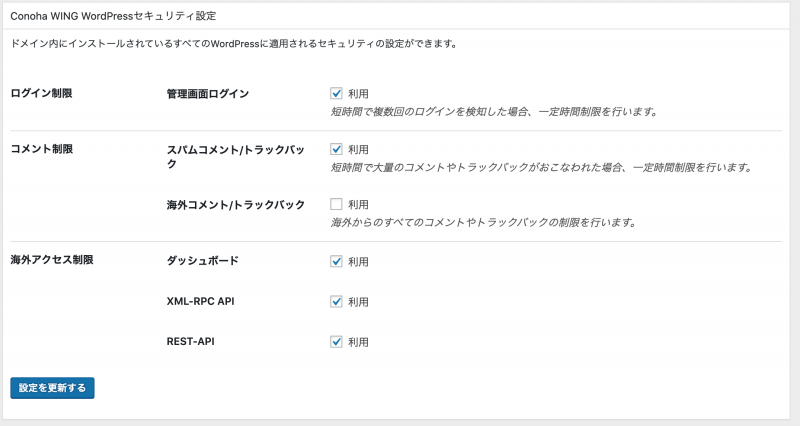
Task: Click the 利用 label next to REST-API
Action: [x=358, y=342]
